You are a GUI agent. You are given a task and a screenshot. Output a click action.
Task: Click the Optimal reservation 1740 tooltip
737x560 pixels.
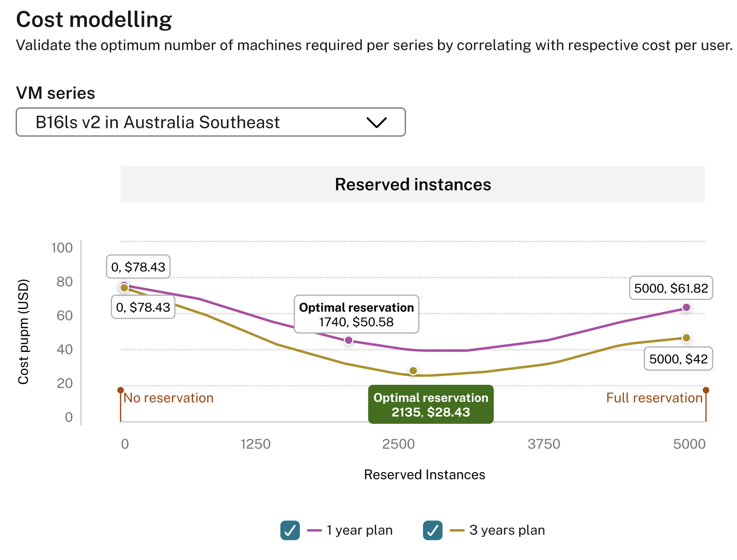pyautogui.click(x=356, y=314)
